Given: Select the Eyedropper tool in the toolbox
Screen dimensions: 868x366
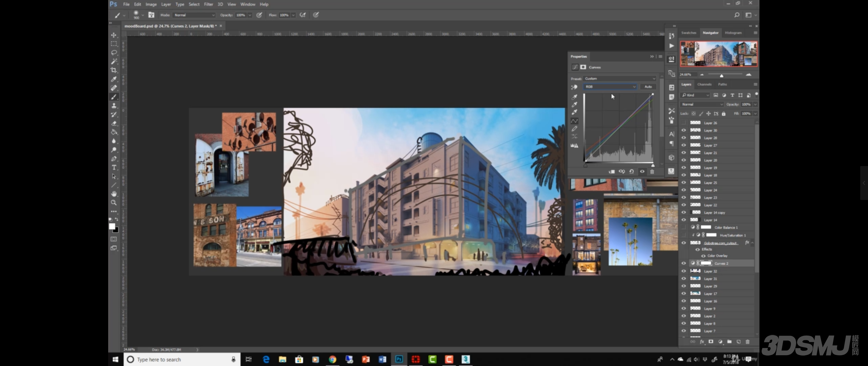Looking at the screenshot, I should pyautogui.click(x=114, y=79).
